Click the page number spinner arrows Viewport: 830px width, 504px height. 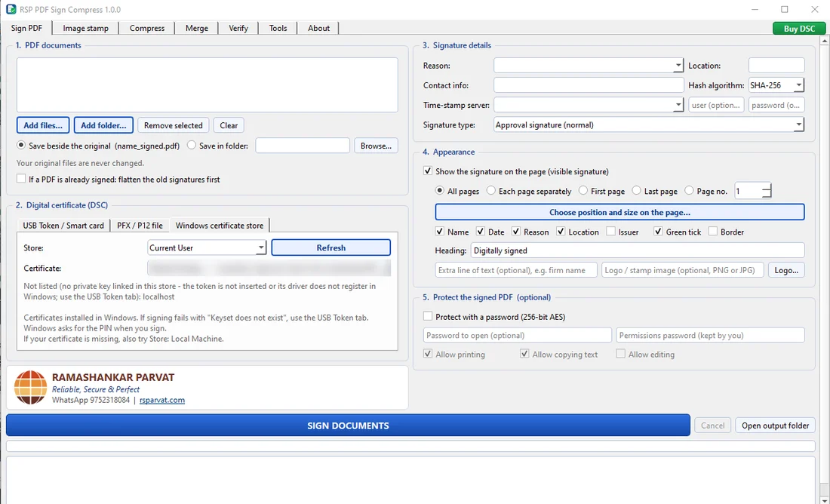767,191
